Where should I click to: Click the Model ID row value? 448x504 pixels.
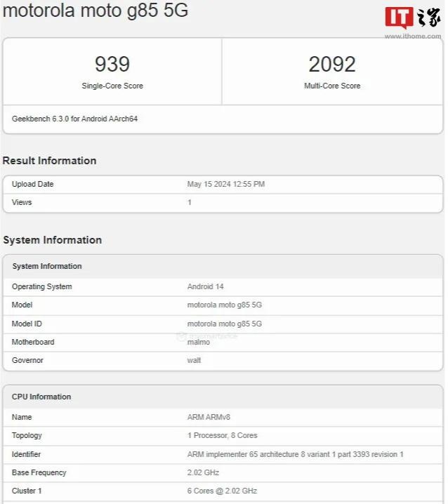pos(224,324)
